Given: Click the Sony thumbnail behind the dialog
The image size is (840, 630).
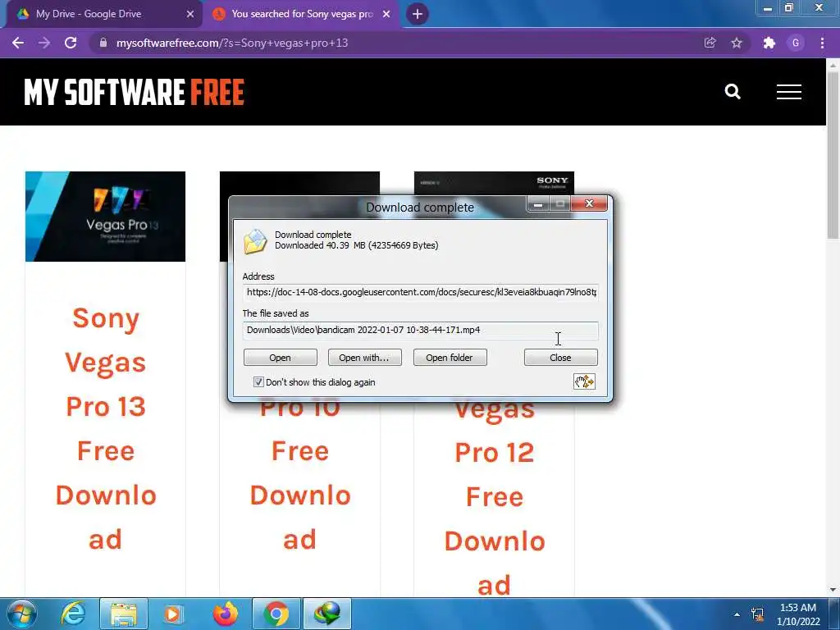Looking at the screenshot, I should pos(494,183).
